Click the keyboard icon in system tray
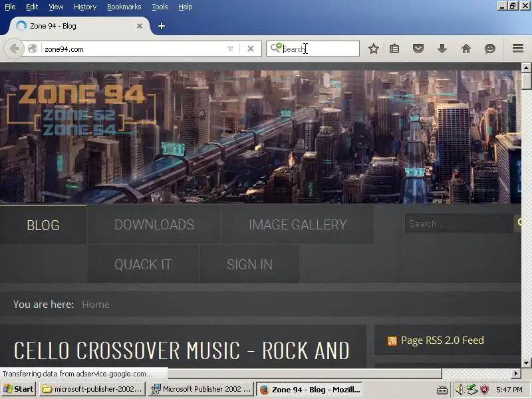 pyautogui.click(x=442, y=390)
